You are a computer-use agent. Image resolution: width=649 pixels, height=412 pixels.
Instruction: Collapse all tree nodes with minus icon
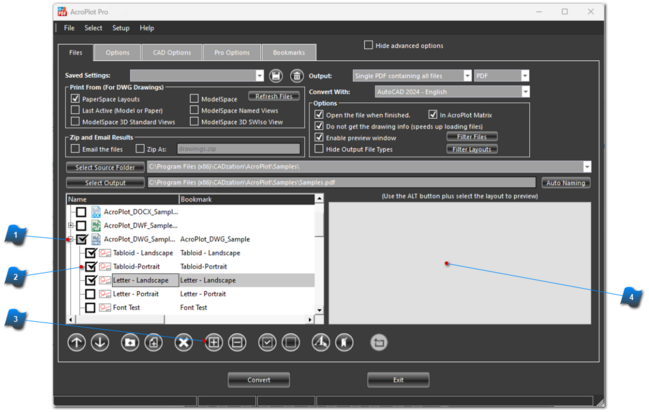(237, 343)
